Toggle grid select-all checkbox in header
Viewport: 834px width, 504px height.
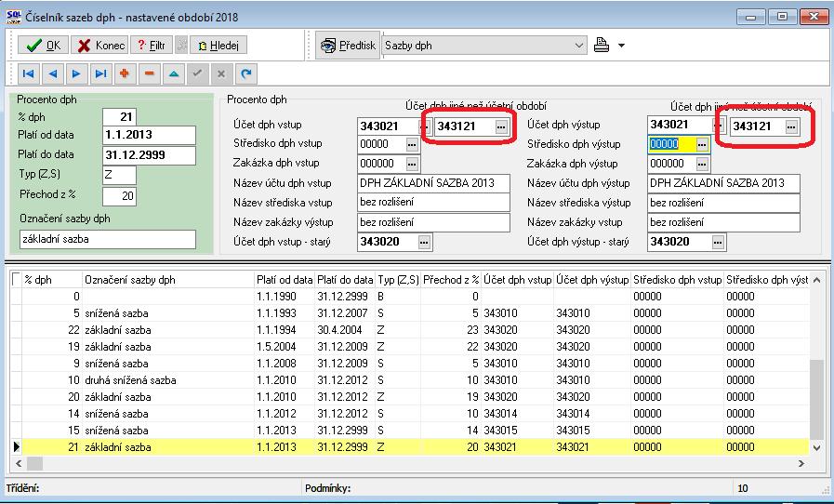point(16,278)
